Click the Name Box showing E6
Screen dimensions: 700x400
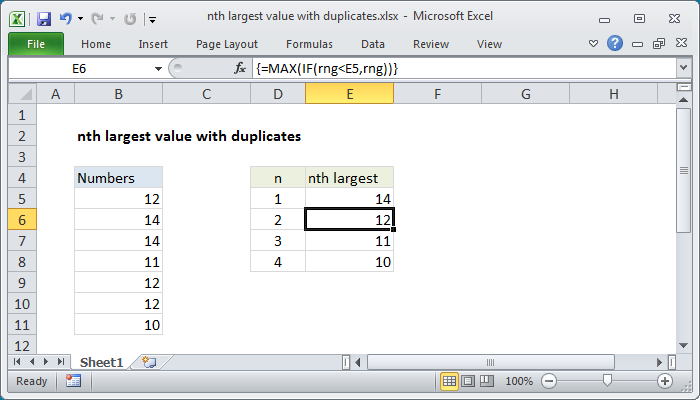click(79, 69)
